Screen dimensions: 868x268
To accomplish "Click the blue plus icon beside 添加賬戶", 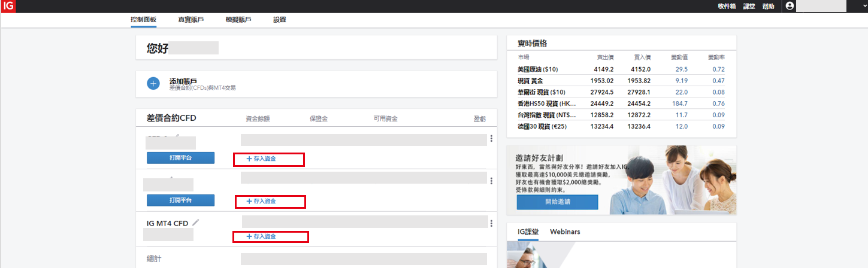I will pos(153,84).
